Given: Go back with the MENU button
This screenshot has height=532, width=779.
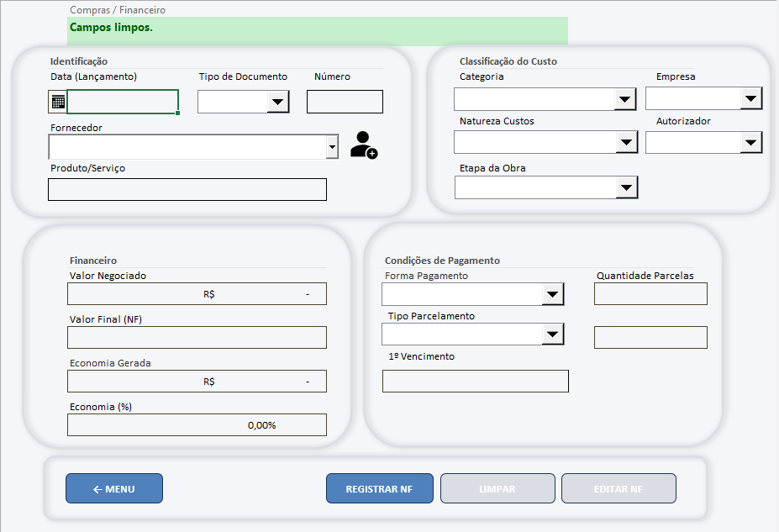Looking at the screenshot, I should click(x=114, y=488).
